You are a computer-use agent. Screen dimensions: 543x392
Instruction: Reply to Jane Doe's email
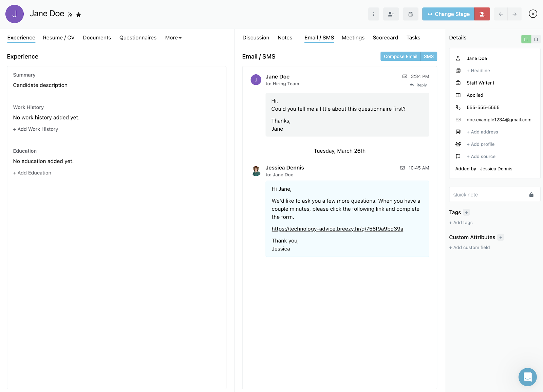[418, 85]
